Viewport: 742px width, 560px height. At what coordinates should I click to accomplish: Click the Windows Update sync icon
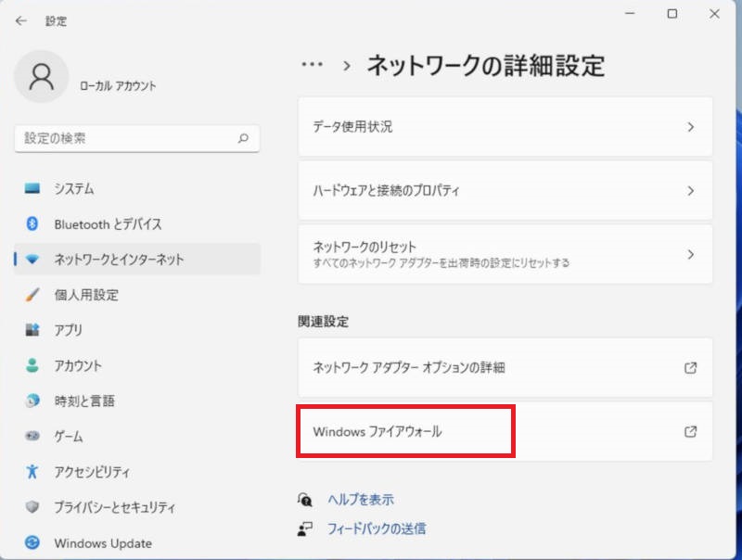point(32,542)
